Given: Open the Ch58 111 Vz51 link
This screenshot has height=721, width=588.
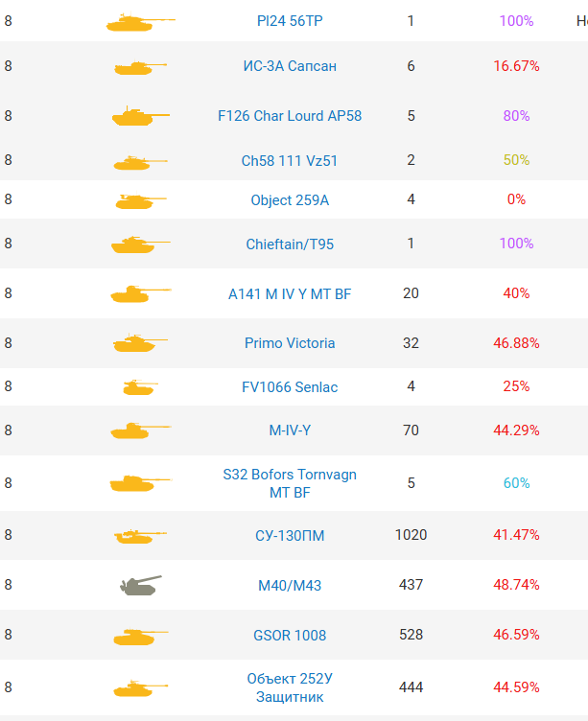Looking at the screenshot, I should click(290, 160).
